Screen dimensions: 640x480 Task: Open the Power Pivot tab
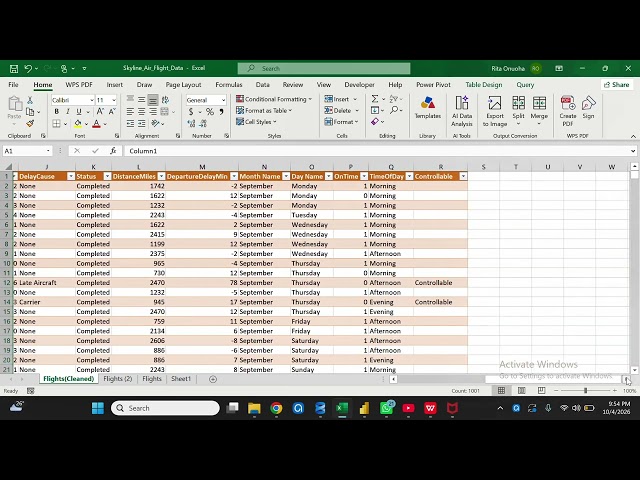433,85
